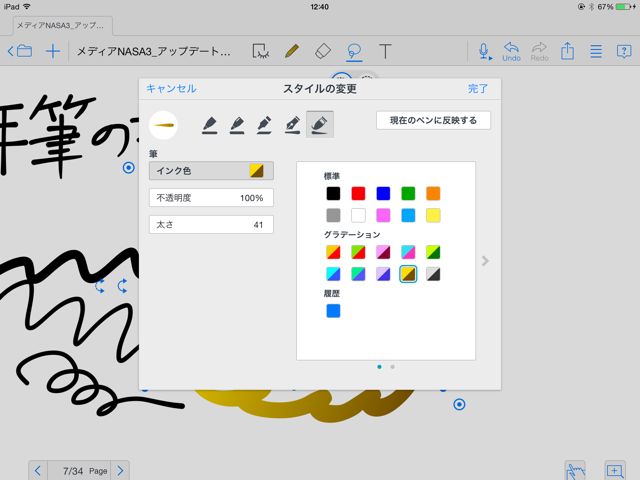This screenshot has width=640, height=480.
Task: Open the 太さ thickness setting
Action: click(x=211, y=224)
